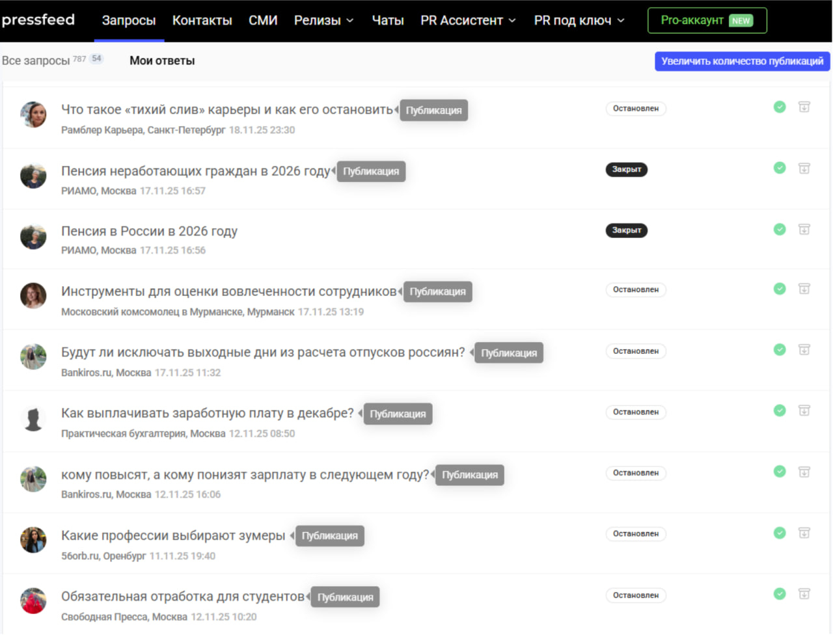Archive the Обязательная отработка для студентов request
Image resolution: width=833 pixels, height=644 pixels.
(804, 594)
